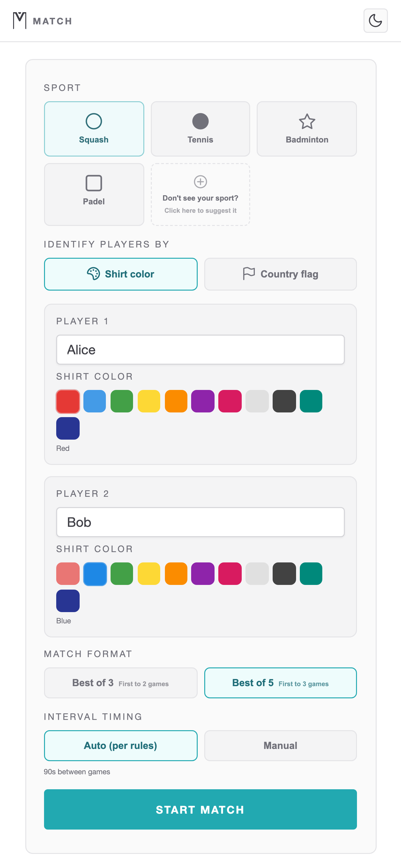The image size is (401, 868).
Task: Click the palette icon on Shirt color option
Action: (94, 274)
